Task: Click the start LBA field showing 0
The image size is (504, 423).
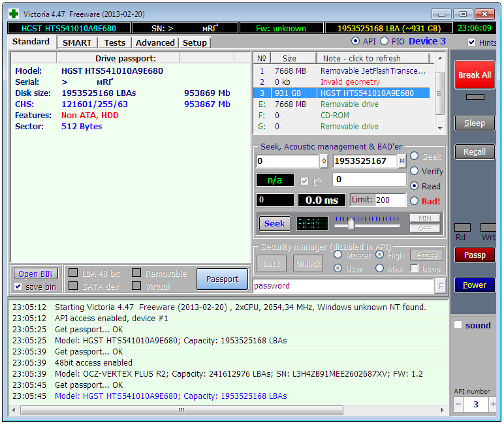Action: [x=287, y=161]
